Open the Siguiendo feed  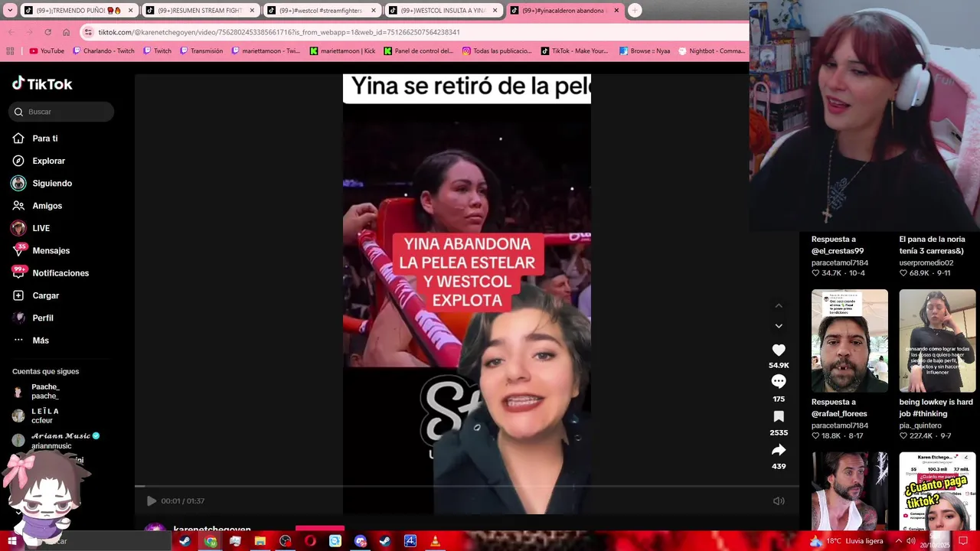[42, 183]
